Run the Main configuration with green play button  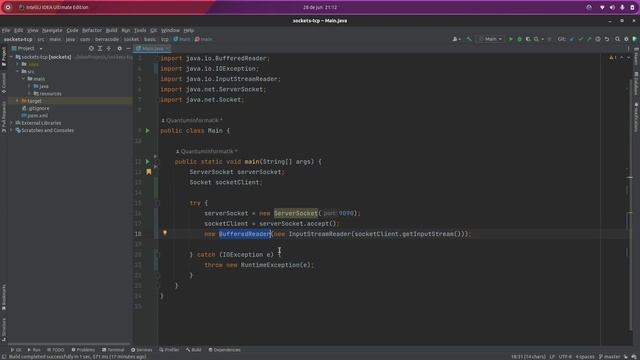click(510, 39)
